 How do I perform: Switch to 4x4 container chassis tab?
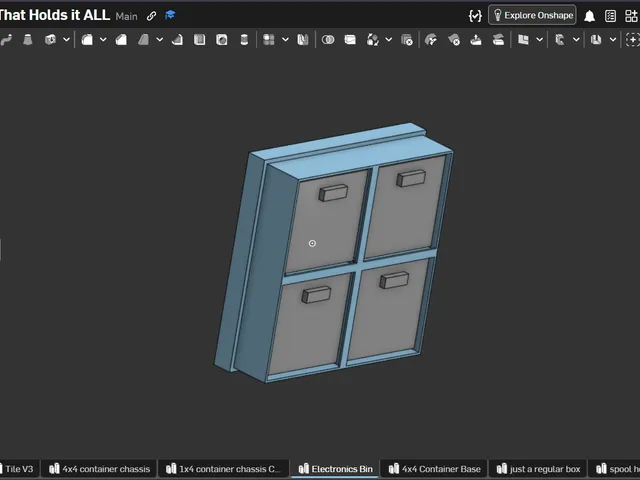click(99, 469)
